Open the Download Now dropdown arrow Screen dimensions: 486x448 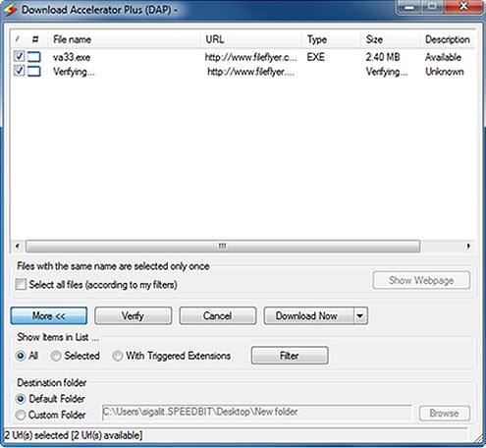click(360, 315)
